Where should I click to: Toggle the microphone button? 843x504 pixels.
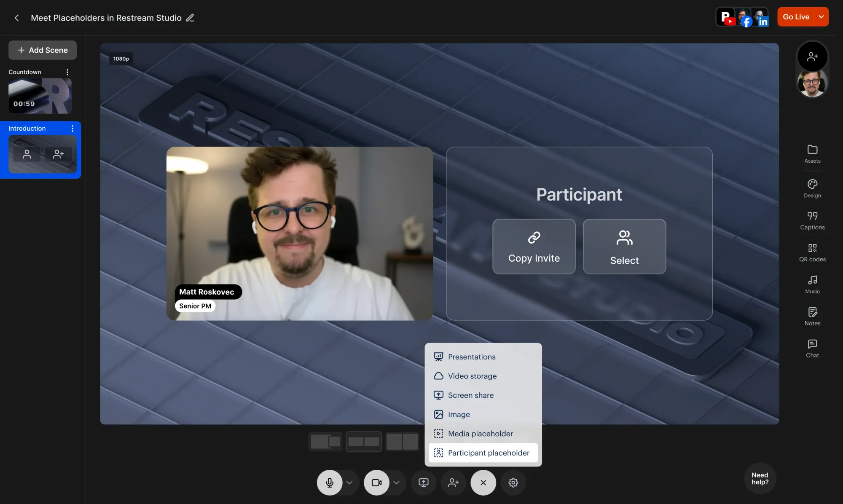coord(330,483)
